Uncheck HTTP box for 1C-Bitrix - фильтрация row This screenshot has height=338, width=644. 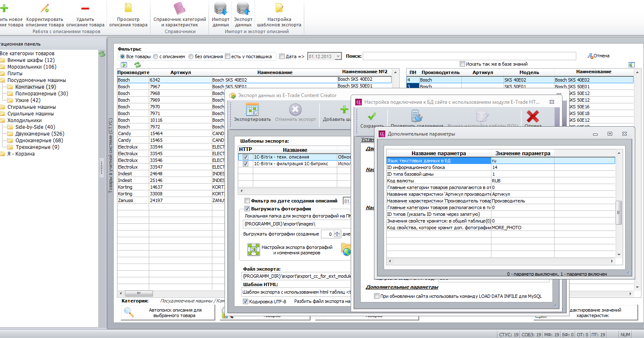pyautogui.click(x=245, y=164)
